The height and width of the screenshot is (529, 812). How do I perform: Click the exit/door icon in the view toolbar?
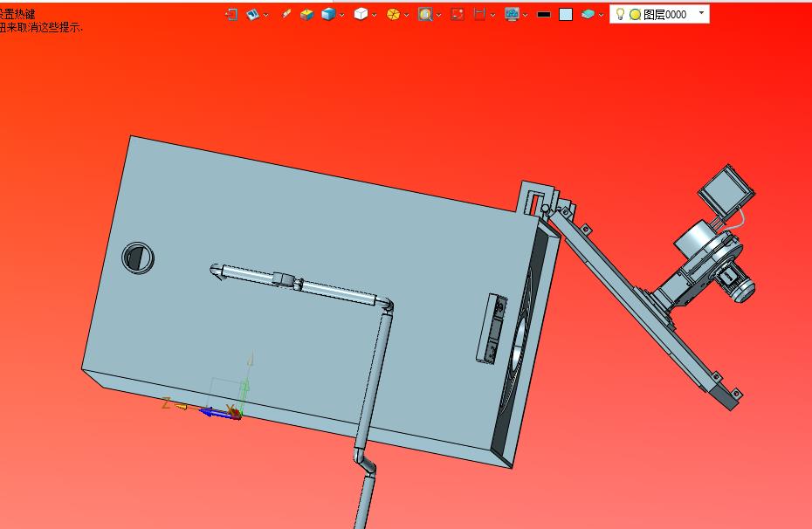231,15
